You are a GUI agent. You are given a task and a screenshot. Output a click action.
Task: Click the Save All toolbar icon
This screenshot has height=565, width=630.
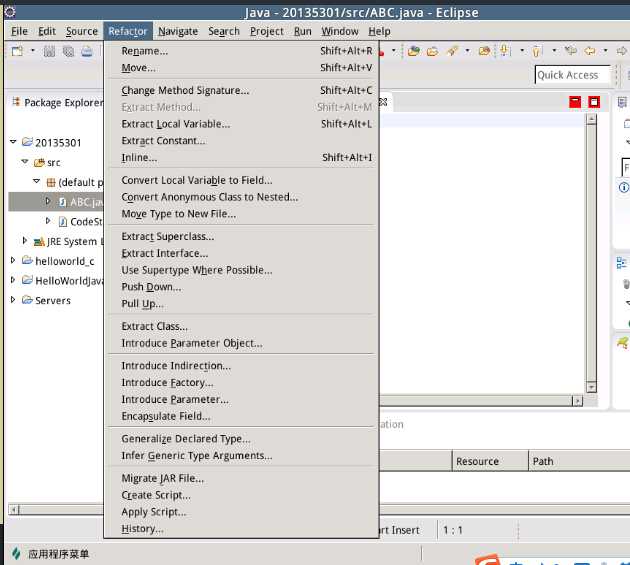pos(68,51)
